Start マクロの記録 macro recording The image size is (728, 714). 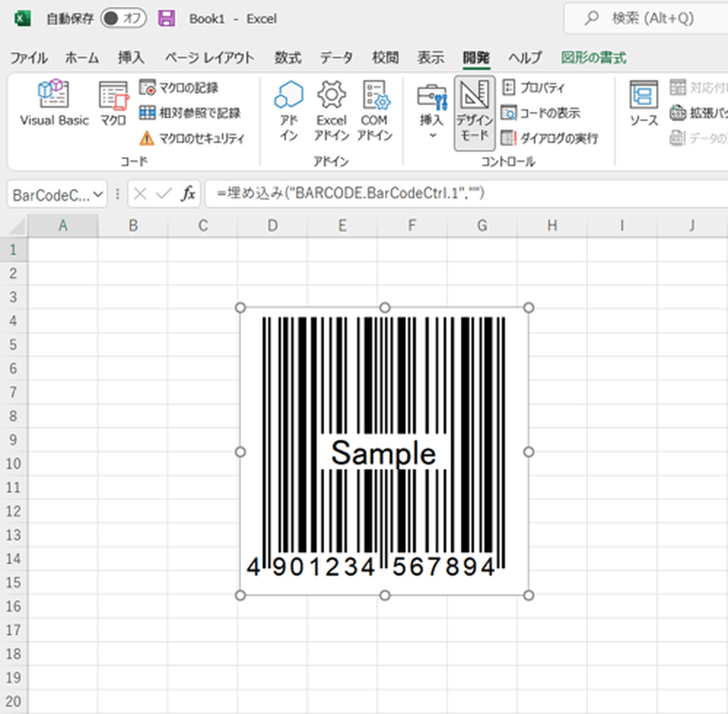click(180, 87)
